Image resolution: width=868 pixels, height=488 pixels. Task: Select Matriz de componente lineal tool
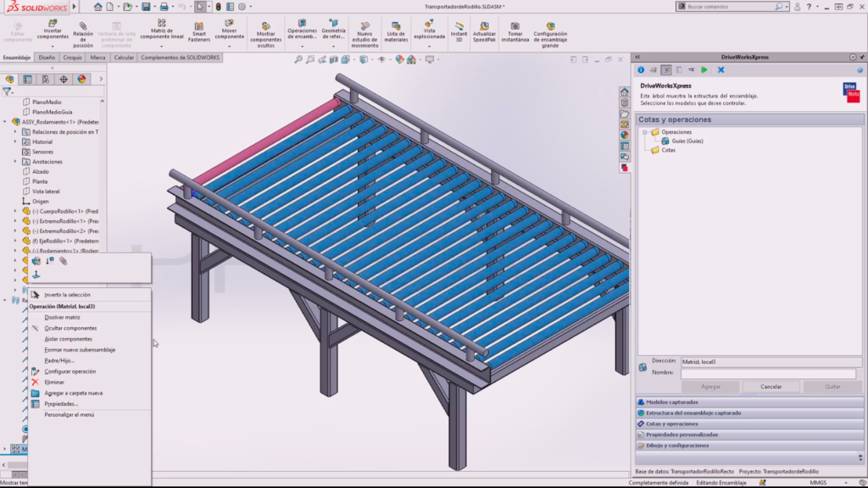(162, 30)
